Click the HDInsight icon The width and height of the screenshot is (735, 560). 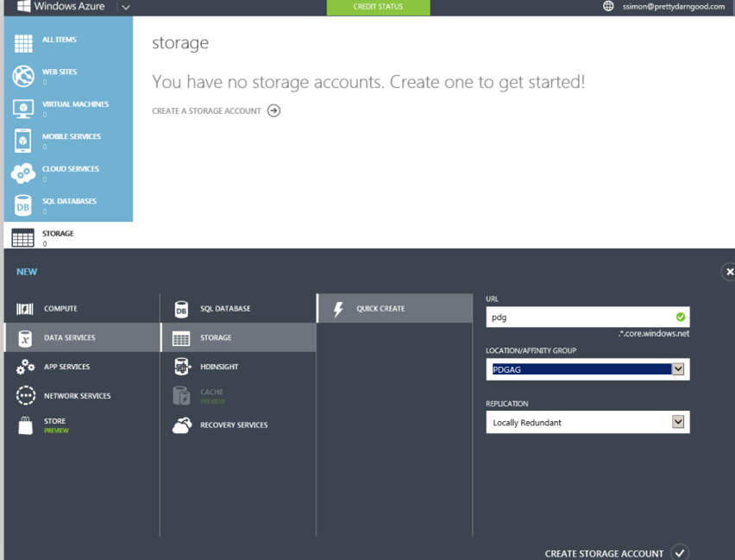(182, 367)
